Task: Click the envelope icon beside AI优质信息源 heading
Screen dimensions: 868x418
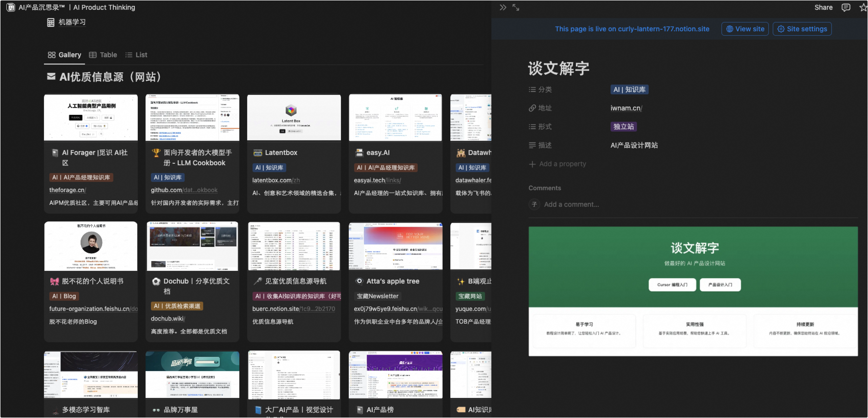Action: (x=51, y=77)
